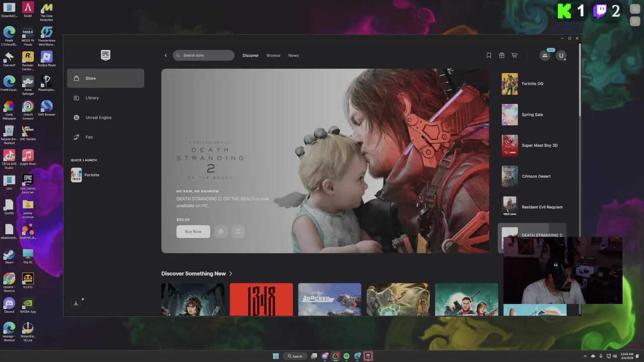Click the Search store input field
Viewport: 644px width, 362px height.
(x=204, y=55)
